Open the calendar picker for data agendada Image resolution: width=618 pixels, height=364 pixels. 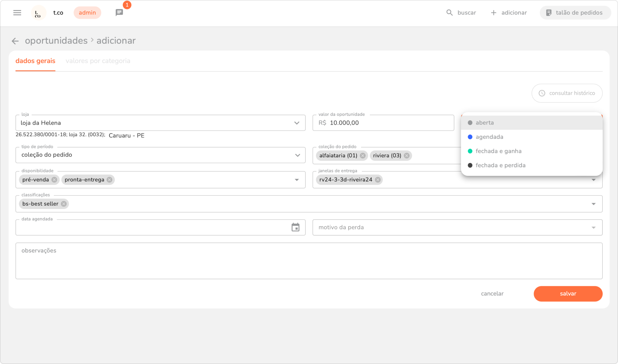[295, 227]
